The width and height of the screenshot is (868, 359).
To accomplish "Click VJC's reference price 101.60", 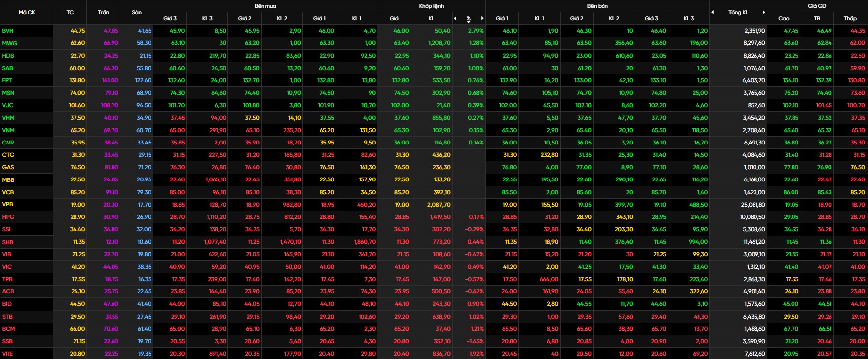I will (x=77, y=105).
